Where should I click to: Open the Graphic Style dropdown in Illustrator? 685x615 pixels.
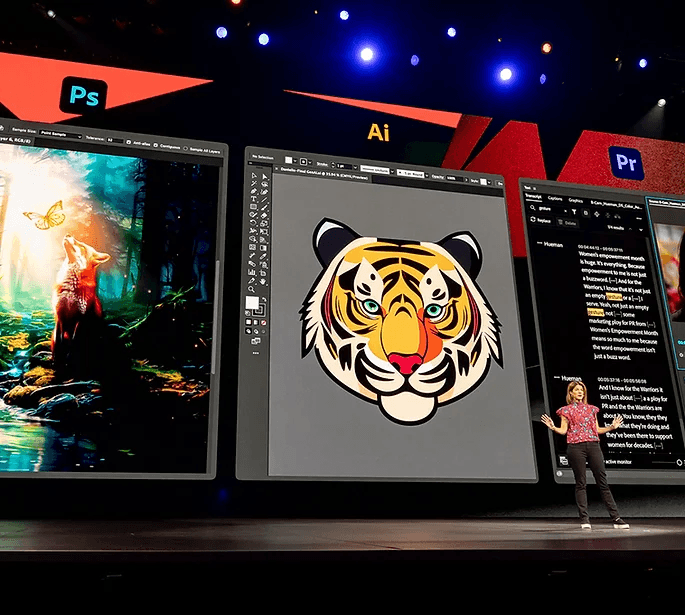coord(489,182)
